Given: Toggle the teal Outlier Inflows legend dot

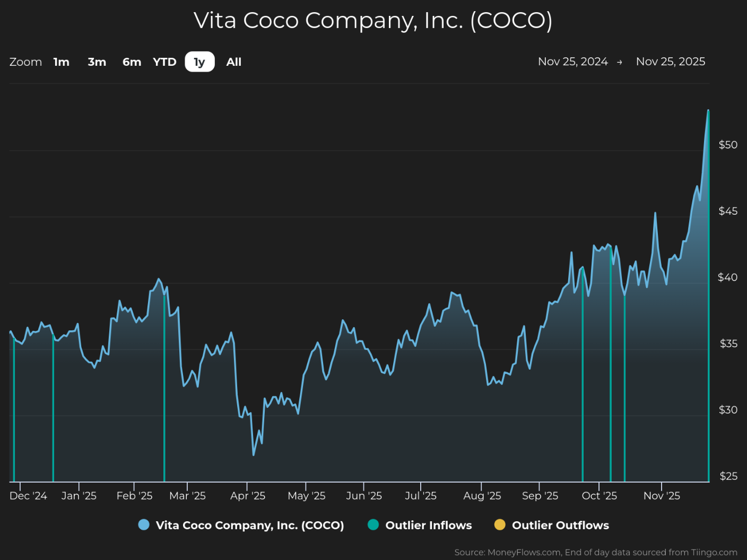Looking at the screenshot, I should (x=373, y=525).
